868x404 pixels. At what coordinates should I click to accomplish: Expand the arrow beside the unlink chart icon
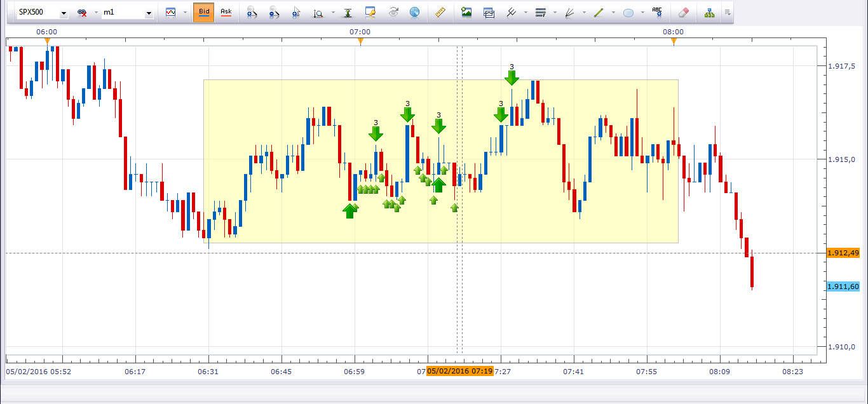point(95,13)
